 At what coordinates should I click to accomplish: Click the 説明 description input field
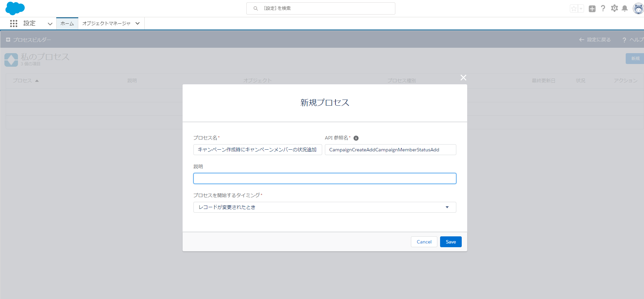(325, 178)
